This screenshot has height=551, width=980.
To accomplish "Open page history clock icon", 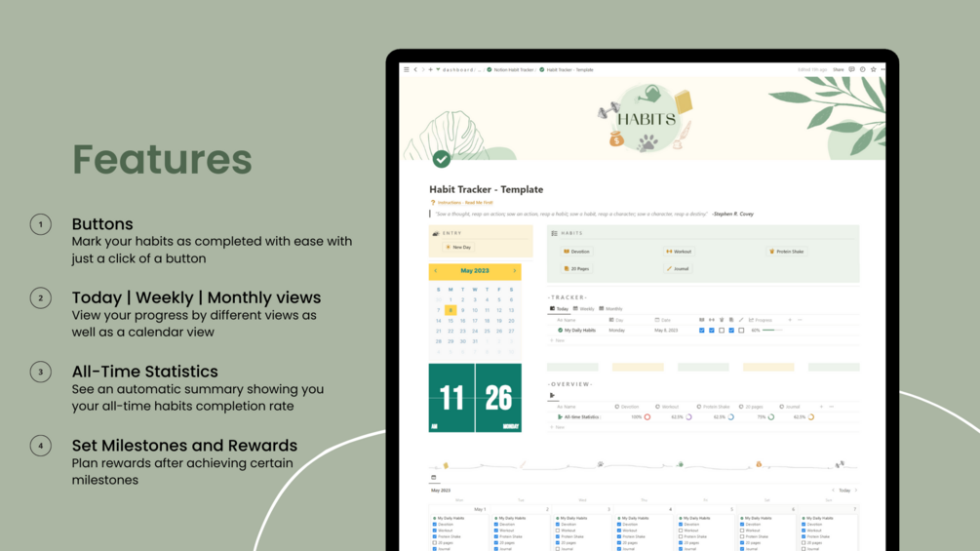I will [x=863, y=69].
